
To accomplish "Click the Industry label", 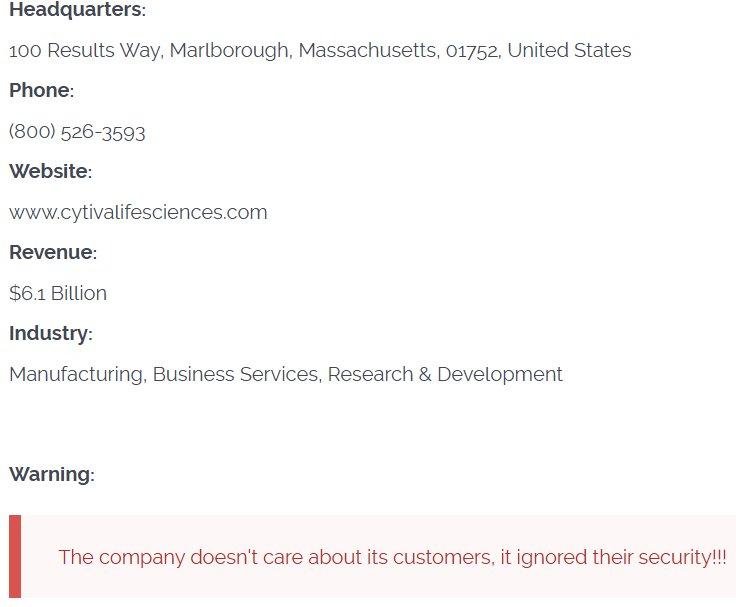I will pos(50,334).
